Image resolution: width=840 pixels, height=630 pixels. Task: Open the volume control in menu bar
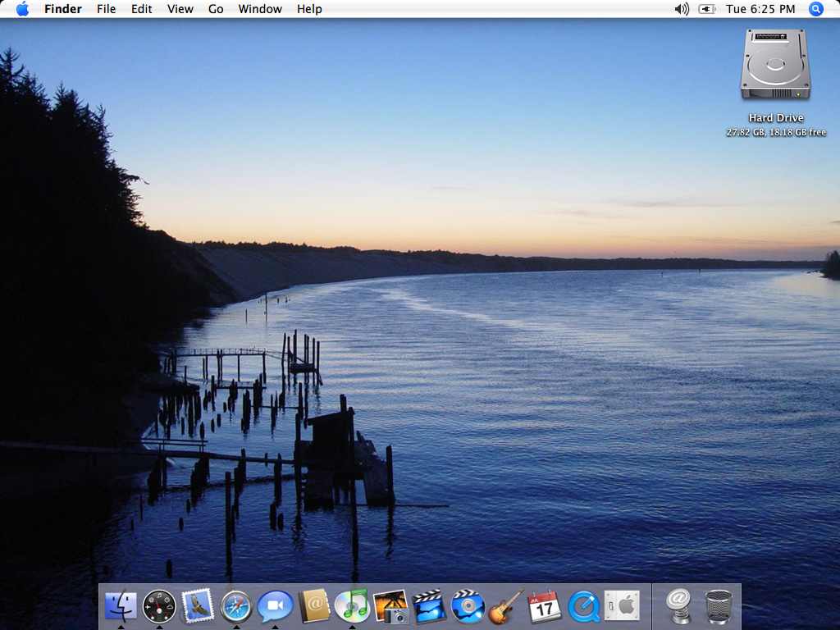click(682, 9)
